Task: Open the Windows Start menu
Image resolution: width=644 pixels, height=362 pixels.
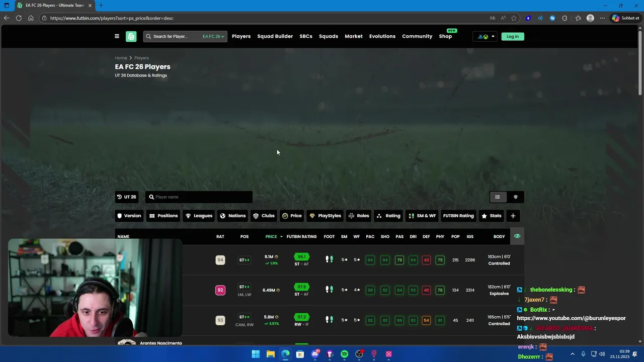Action: coord(256,354)
